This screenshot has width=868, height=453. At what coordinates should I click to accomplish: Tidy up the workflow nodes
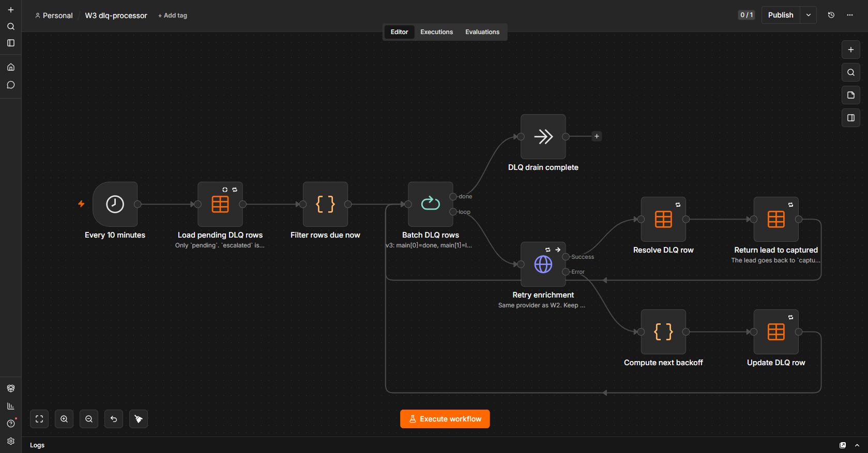coord(139,419)
